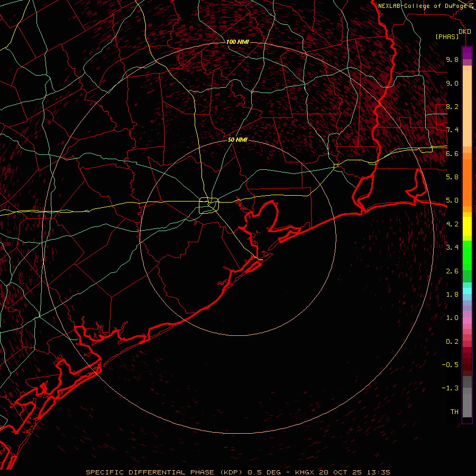Click the 5.8 scale label
This screenshot has height=476, width=476.
click(x=452, y=177)
